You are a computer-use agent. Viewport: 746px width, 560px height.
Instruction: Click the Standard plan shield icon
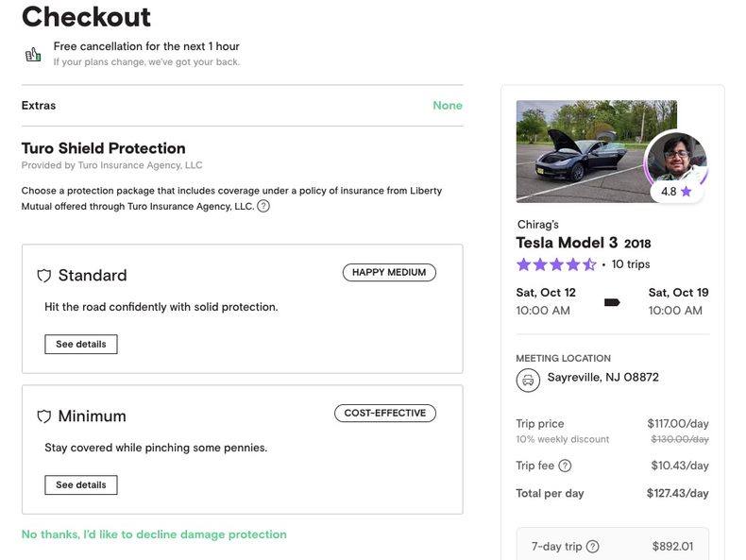pyautogui.click(x=43, y=276)
